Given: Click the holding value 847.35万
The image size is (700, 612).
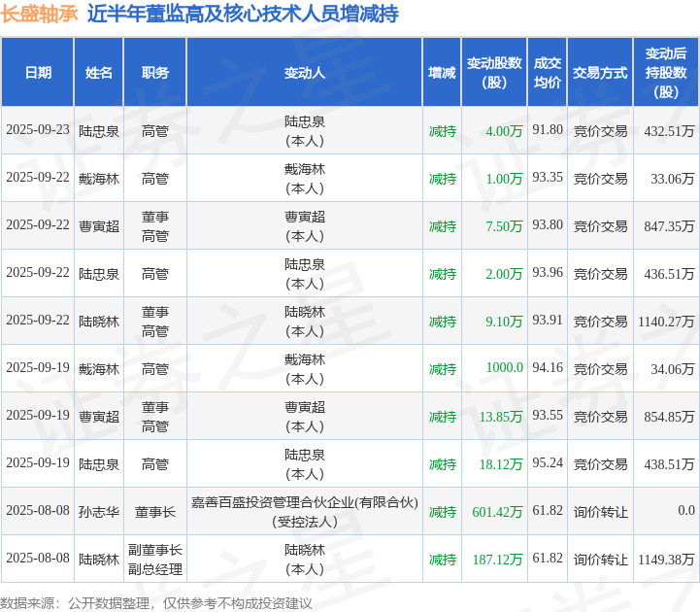Looking at the screenshot, I should (669, 226).
